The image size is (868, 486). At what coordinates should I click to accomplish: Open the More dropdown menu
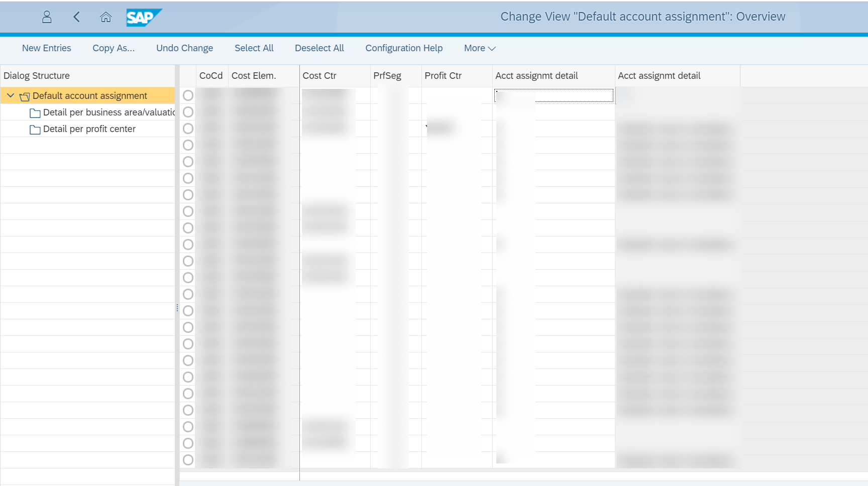(480, 48)
